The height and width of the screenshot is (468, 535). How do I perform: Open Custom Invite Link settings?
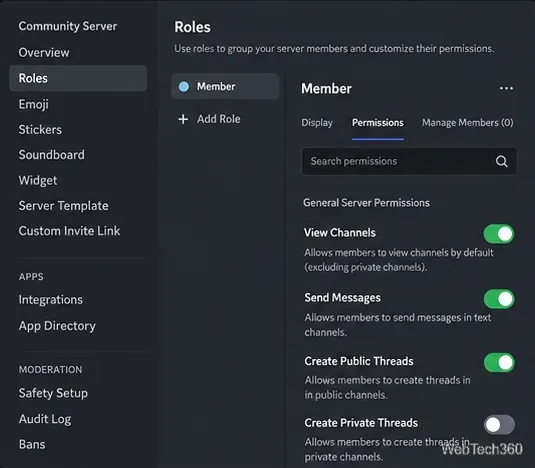tap(69, 231)
